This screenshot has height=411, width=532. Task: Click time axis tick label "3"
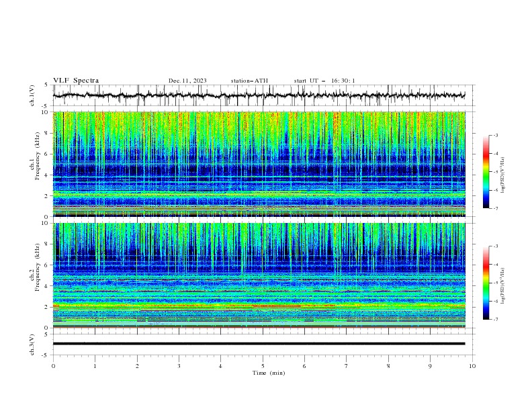pos(179,366)
